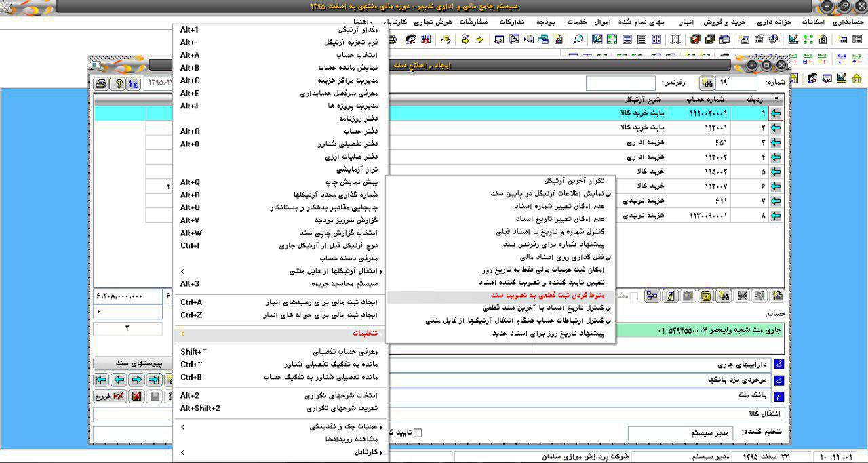The height and width of the screenshot is (463, 868).
Task: Click the home icon at toolbar's right end
Action: [x=856, y=79]
